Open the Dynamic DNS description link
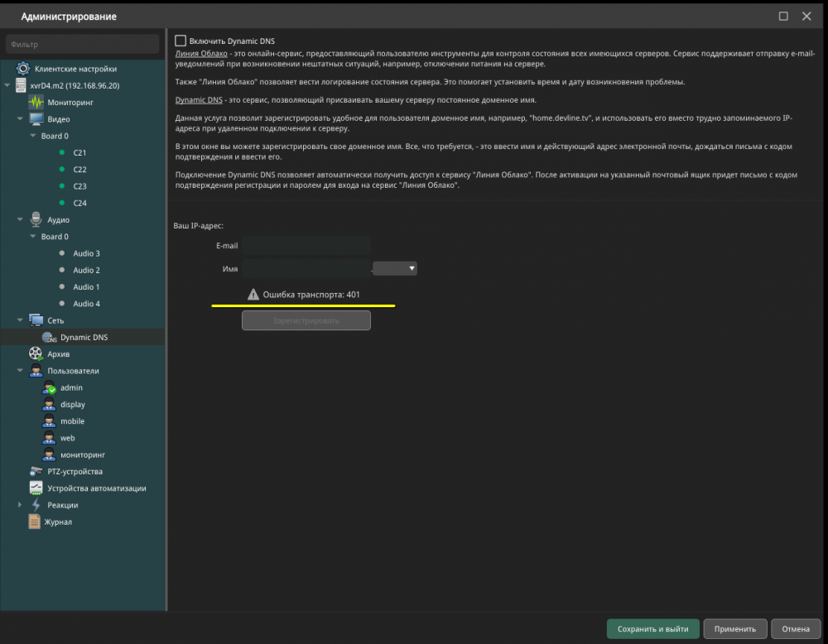The image size is (828, 644). (x=198, y=100)
